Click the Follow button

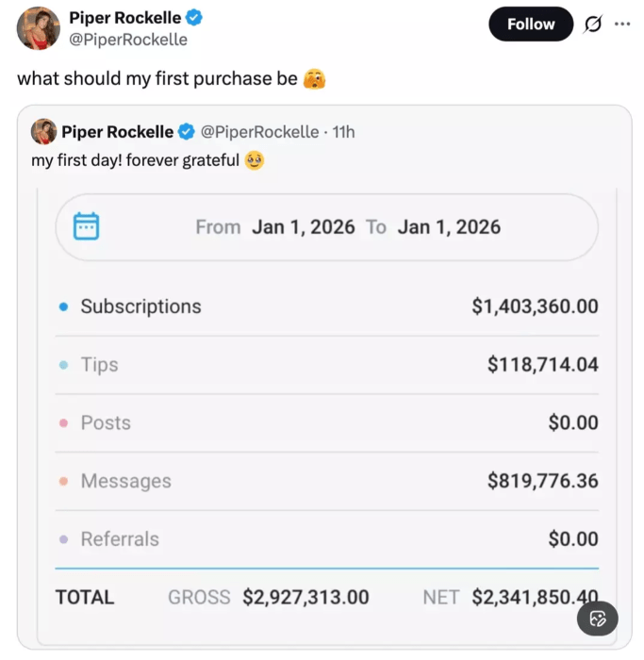(x=530, y=25)
